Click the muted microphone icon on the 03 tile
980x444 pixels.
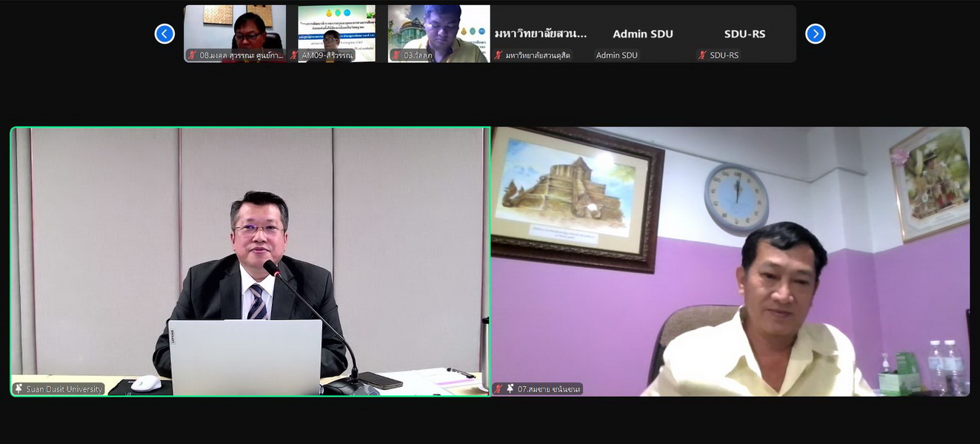pos(397,55)
